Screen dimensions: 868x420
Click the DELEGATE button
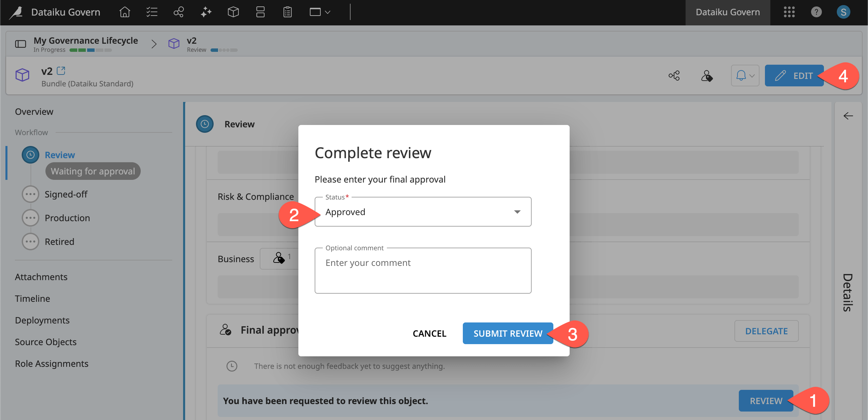(767, 331)
